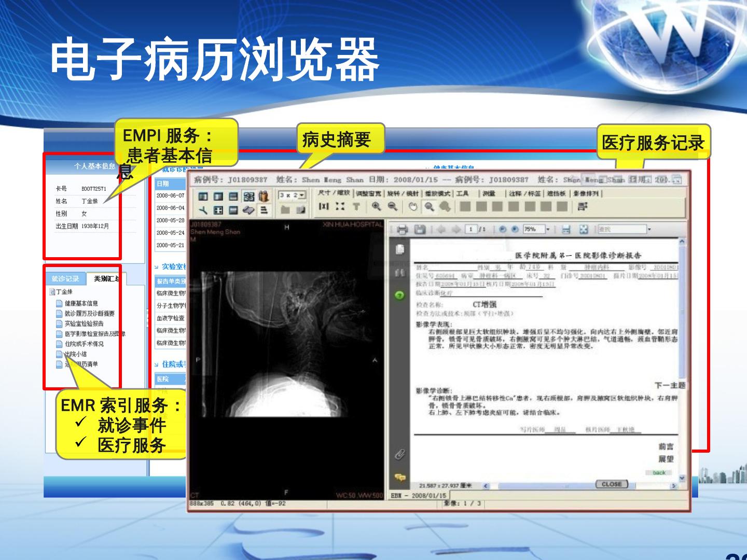Open the 出院小结 tree item
This screenshot has height=560, width=747.
(x=76, y=354)
